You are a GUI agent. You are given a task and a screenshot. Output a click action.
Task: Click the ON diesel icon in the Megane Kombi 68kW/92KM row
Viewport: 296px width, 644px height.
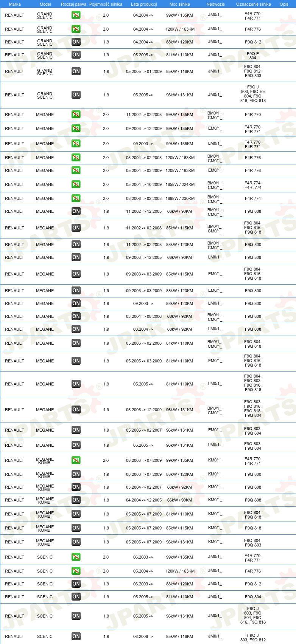pyautogui.click(x=76, y=487)
